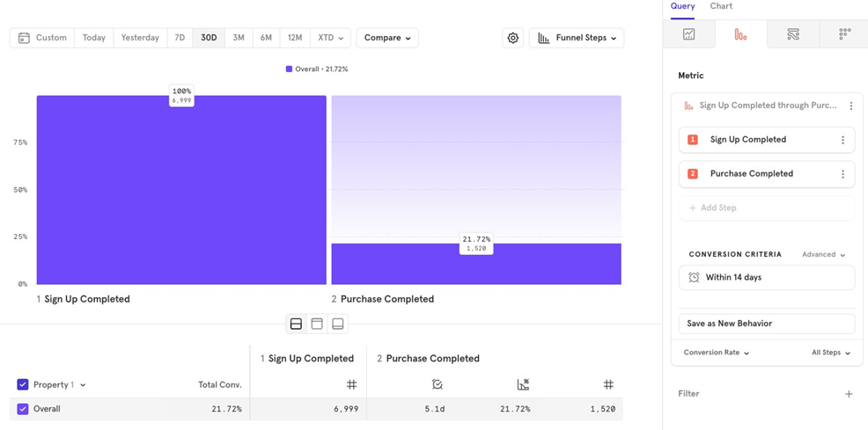
Task: Open options menu for Purchase Completed step
Action: coord(842,174)
